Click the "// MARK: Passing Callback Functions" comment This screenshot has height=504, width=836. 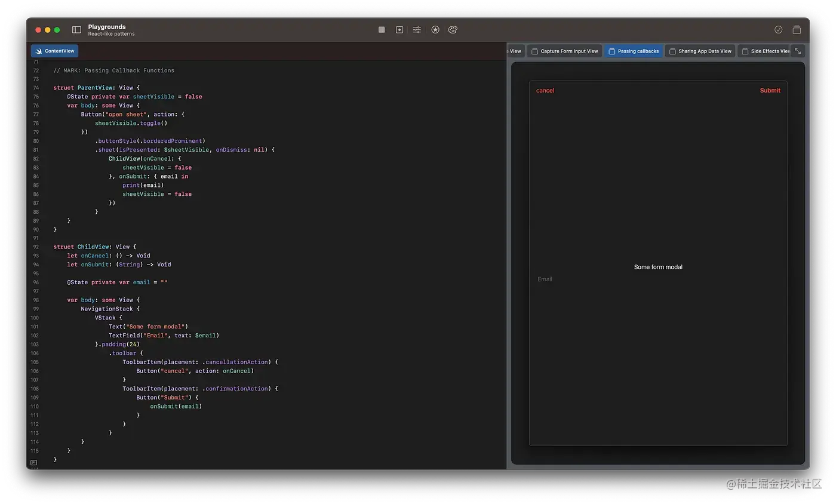(114, 70)
